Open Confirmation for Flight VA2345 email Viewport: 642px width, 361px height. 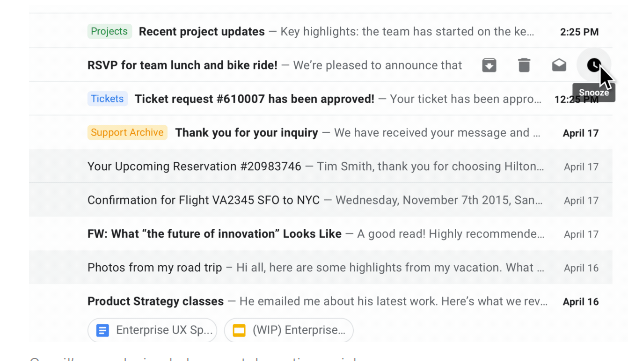point(321,200)
